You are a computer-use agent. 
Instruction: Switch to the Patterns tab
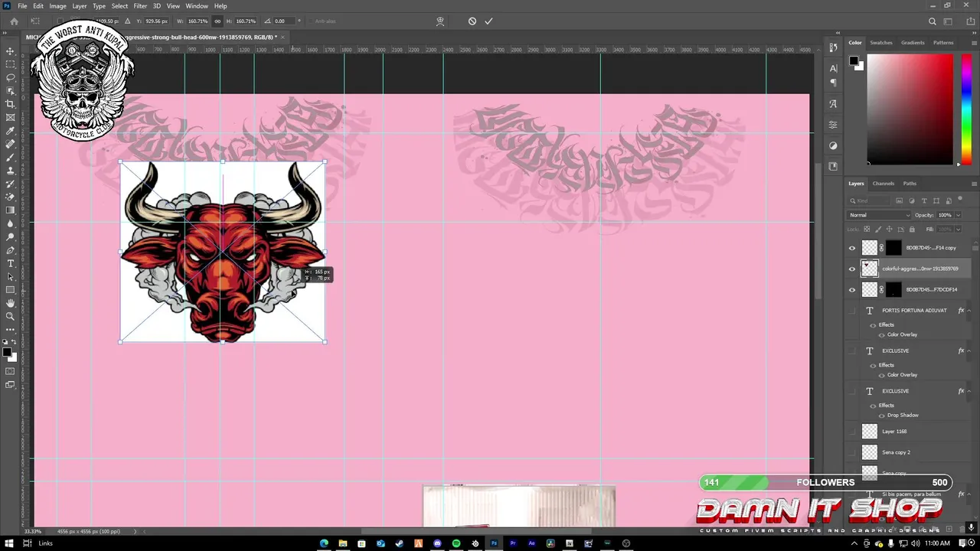click(x=943, y=43)
